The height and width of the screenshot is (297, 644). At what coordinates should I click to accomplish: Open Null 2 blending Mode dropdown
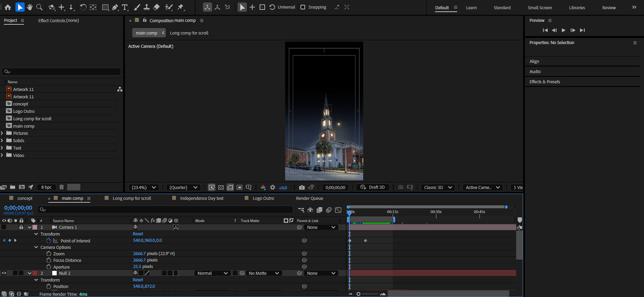[x=212, y=273]
